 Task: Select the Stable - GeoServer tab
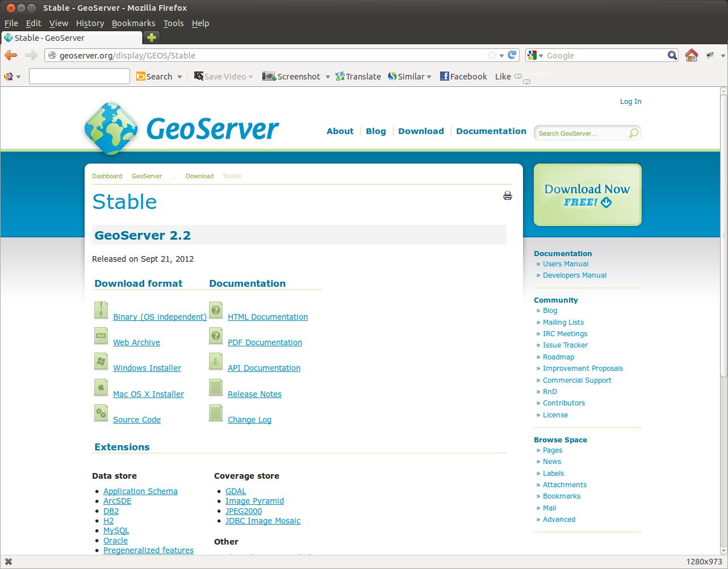(x=72, y=37)
